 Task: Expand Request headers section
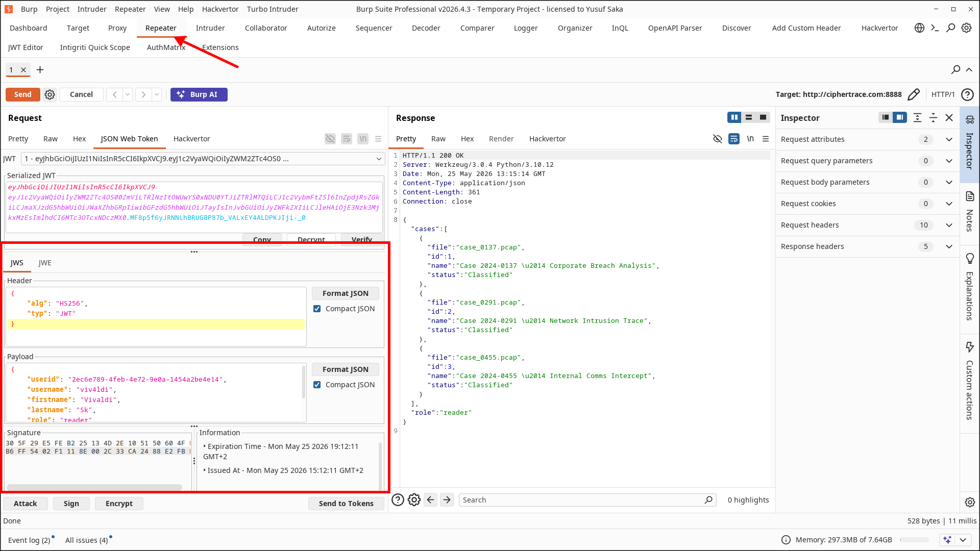pos(949,225)
